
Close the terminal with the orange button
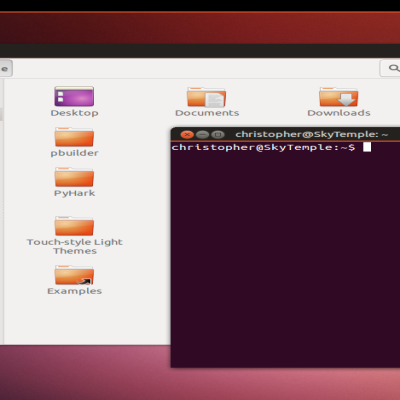point(187,135)
